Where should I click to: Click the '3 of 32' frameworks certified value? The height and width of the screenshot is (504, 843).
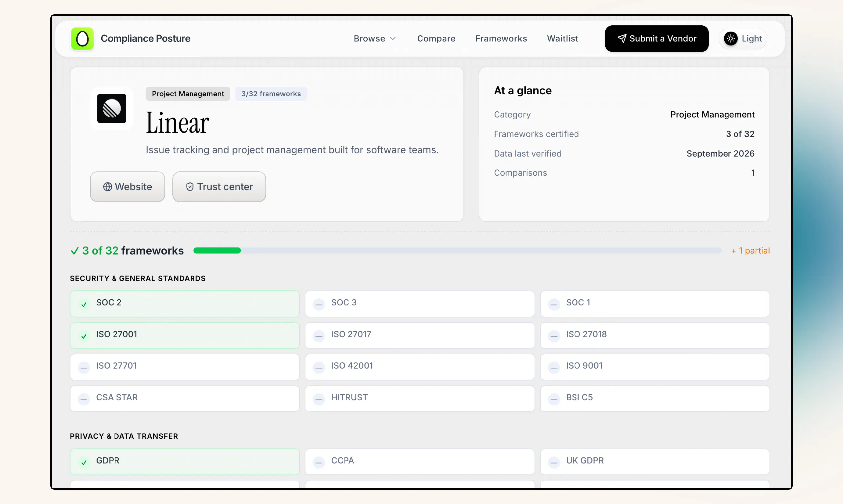click(740, 134)
